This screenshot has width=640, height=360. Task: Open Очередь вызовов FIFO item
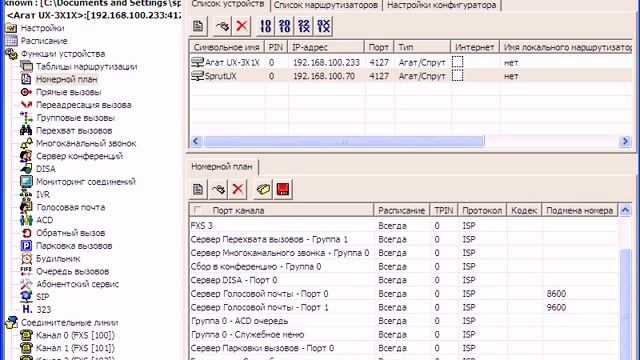[72, 271]
